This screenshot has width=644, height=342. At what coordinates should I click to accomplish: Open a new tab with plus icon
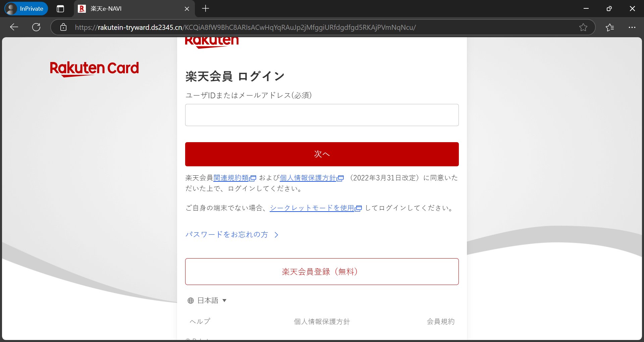tap(206, 9)
